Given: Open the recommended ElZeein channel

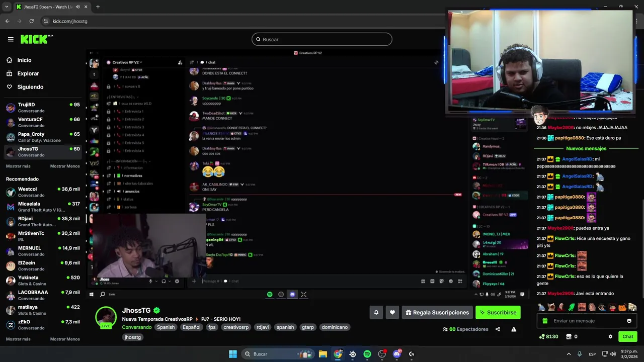Looking at the screenshot, I should tap(43, 265).
